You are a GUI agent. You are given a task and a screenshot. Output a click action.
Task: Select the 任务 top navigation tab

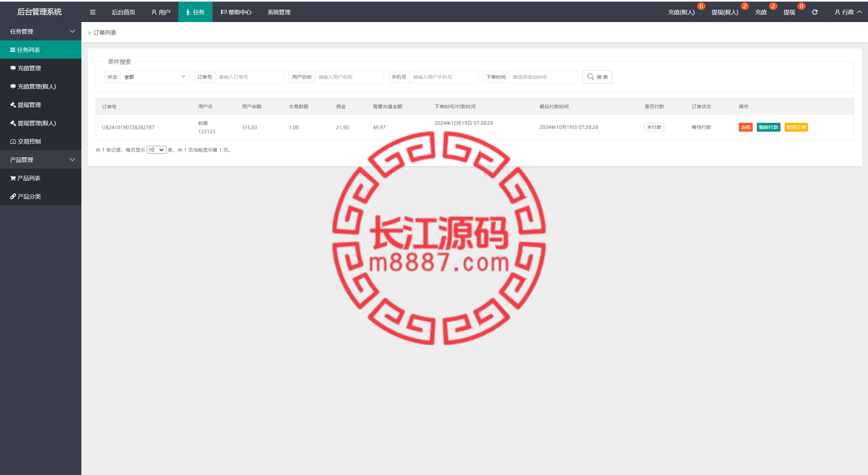195,12
